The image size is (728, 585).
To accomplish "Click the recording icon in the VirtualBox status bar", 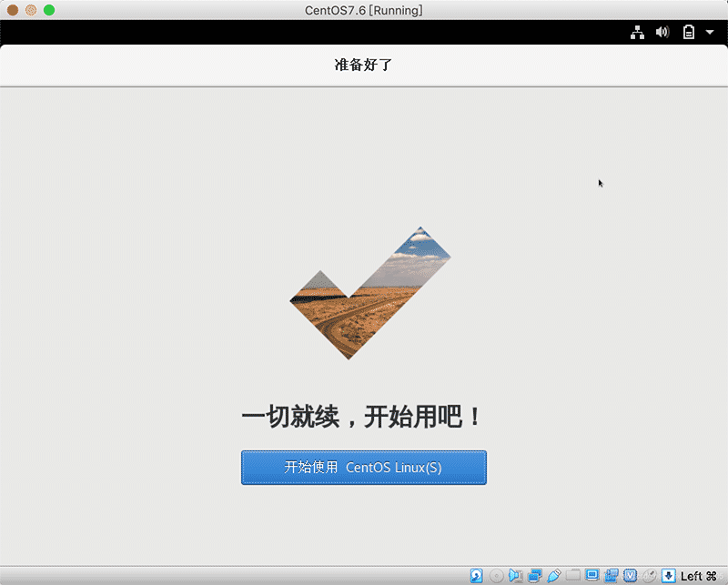I will [613, 575].
